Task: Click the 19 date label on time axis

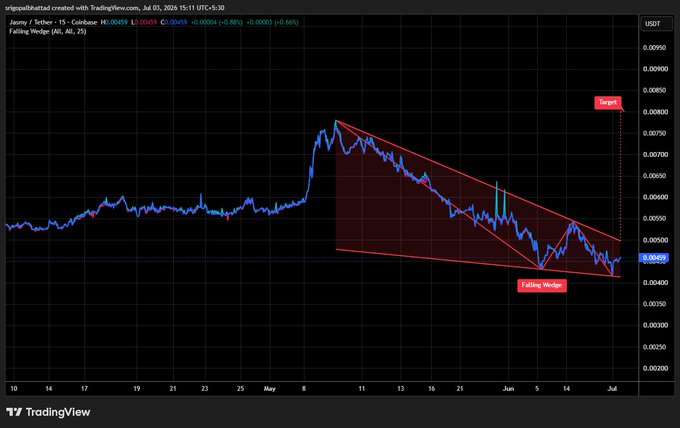Action: (137, 389)
